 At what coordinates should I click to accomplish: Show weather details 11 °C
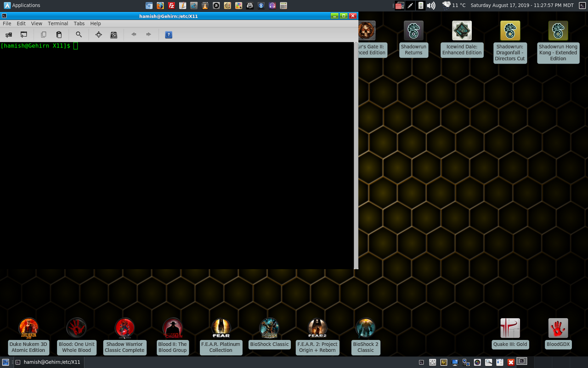click(x=453, y=6)
